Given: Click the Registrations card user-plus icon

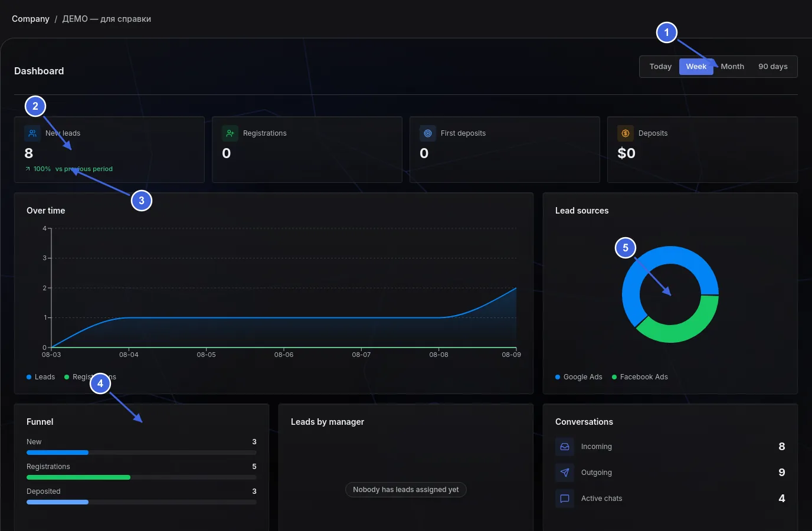Looking at the screenshot, I should (x=230, y=133).
